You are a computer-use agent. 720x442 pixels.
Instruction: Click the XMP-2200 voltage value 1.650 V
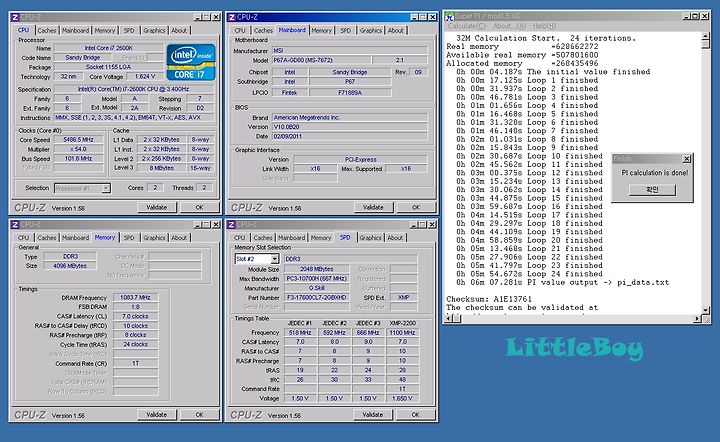point(402,398)
